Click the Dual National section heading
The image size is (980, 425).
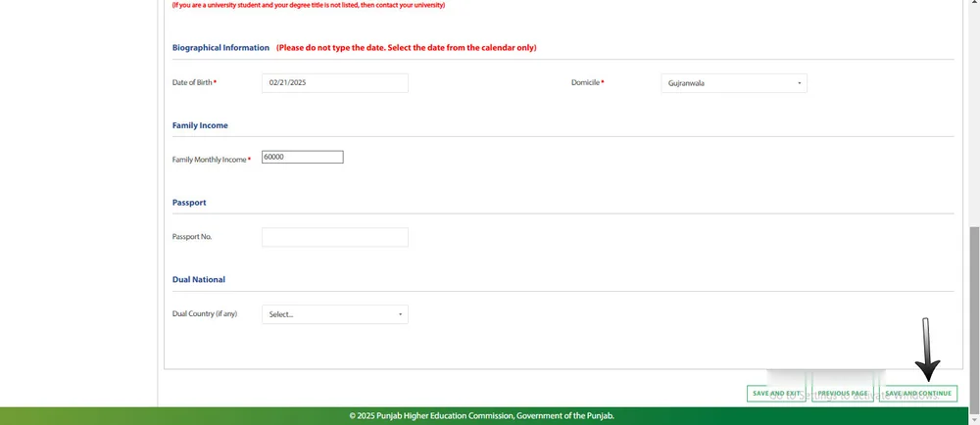pyautogui.click(x=199, y=280)
